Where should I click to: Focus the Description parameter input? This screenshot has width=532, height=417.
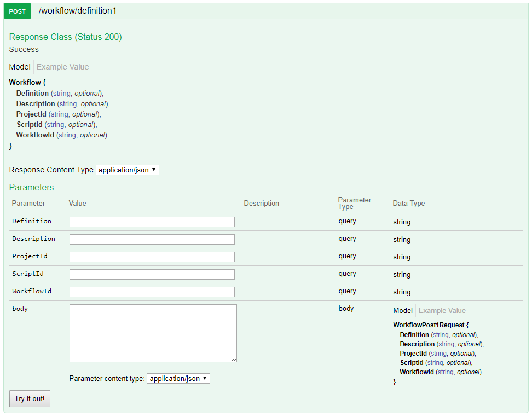[x=152, y=239]
